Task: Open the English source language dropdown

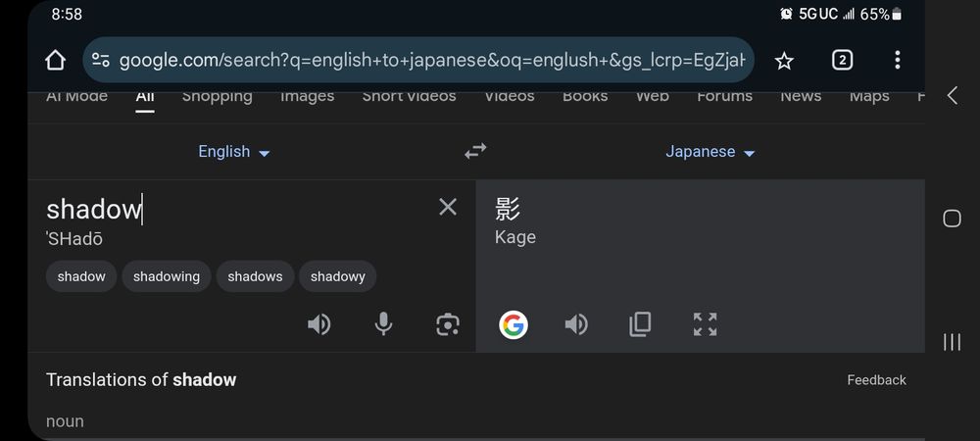Action: [x=234, y=152]
